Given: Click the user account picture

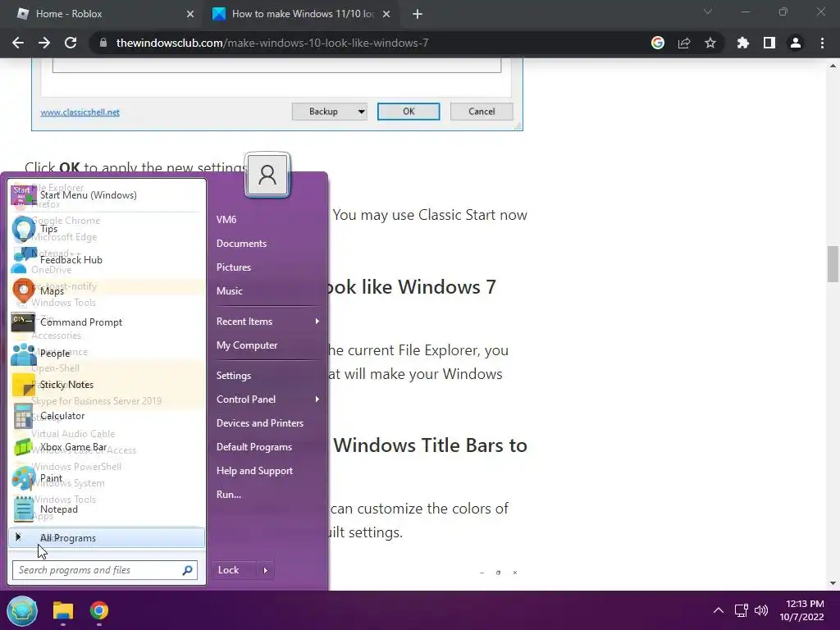Looking at the screenshot, I should [267, 176].
